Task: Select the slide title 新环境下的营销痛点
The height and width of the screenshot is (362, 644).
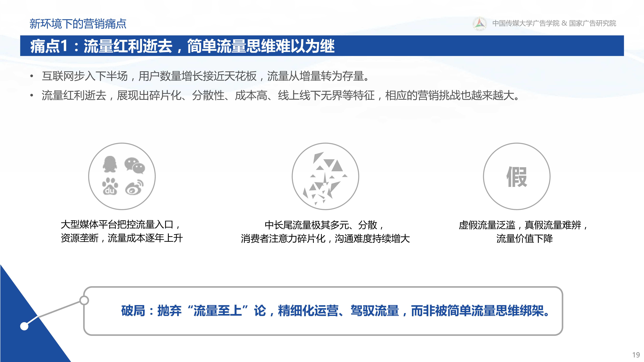Action: 78,24
